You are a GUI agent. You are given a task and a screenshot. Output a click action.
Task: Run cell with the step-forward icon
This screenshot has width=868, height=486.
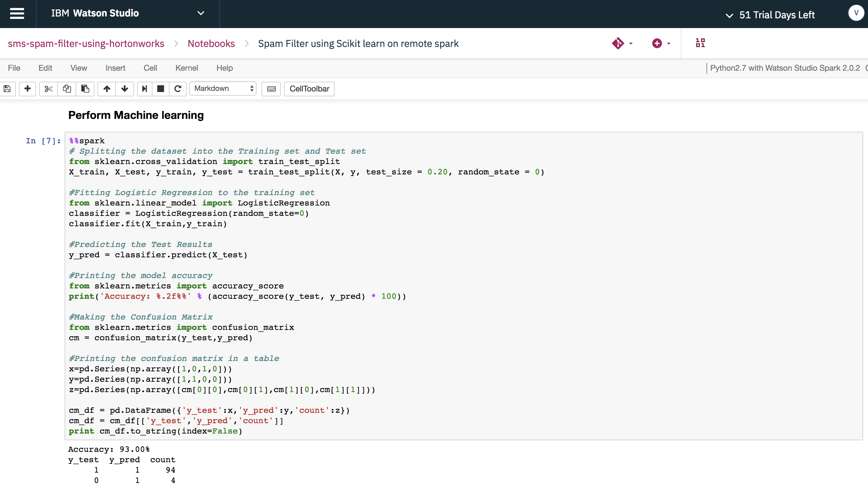(144, 89)
